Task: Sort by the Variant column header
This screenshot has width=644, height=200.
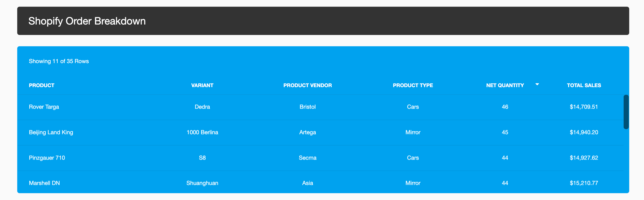Action: (x=202, y=85)
